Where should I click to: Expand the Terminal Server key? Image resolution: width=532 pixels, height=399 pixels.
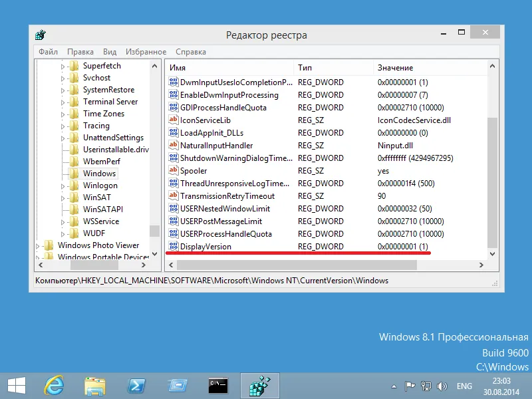(63, 102)
